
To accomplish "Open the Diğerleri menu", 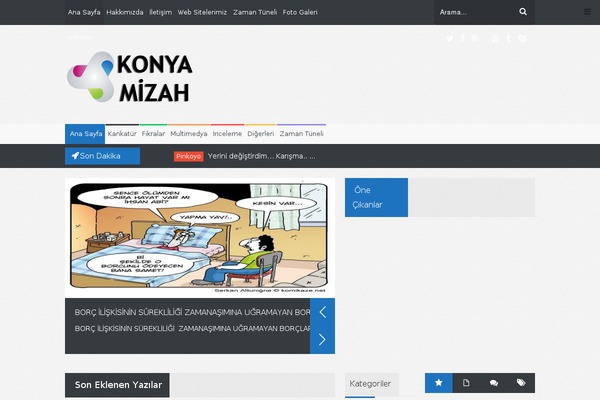I will pos(261,134).
